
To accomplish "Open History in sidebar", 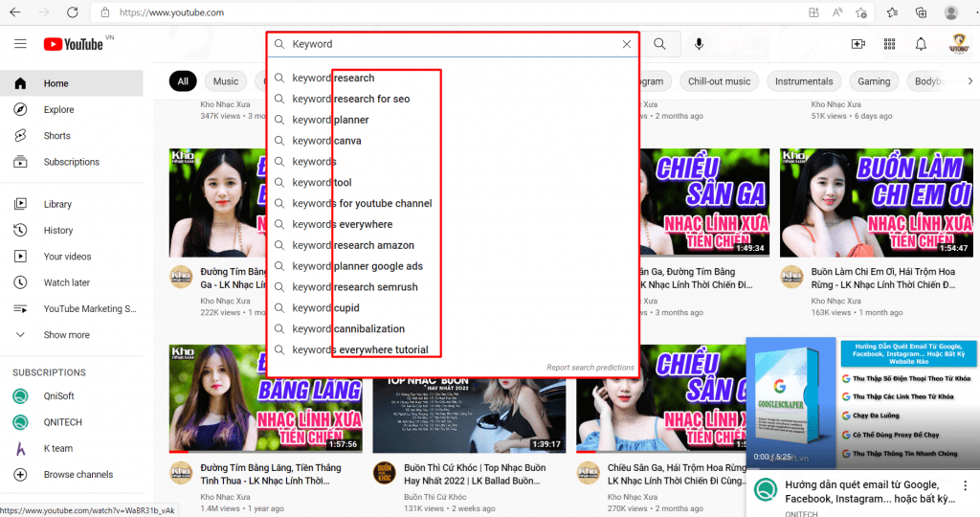I will (71, 230).
